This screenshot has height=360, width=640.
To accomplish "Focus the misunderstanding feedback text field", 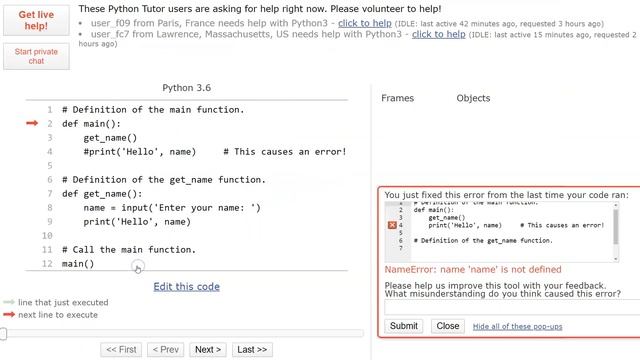I will (x=512, y=307).
